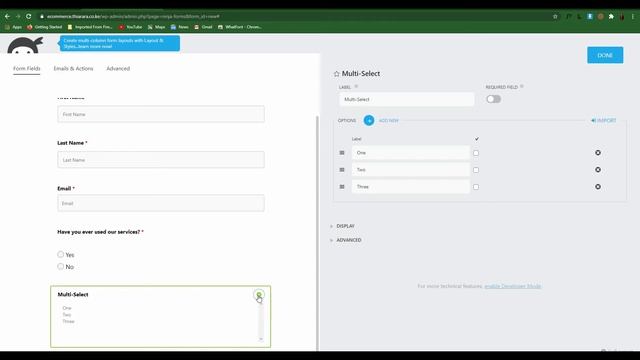Click the Ninja Forms ninja logo
640x360 pixels.
25,45
